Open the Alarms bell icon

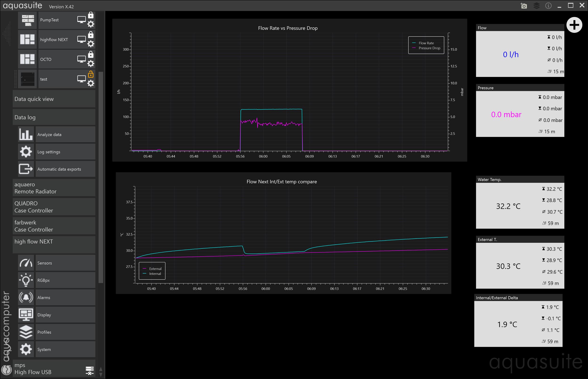click(26, 297)
